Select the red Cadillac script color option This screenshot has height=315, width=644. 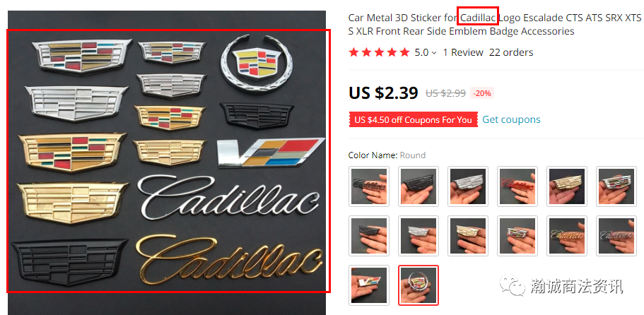point(517,186)
